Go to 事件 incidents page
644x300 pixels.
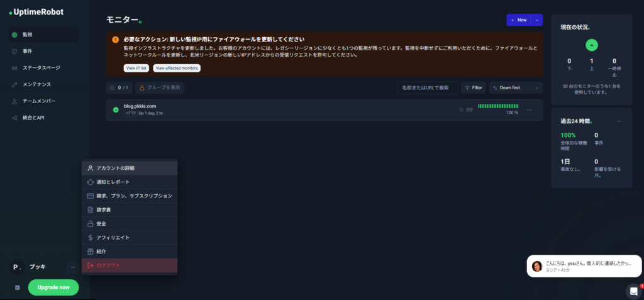tap(44, 52)
